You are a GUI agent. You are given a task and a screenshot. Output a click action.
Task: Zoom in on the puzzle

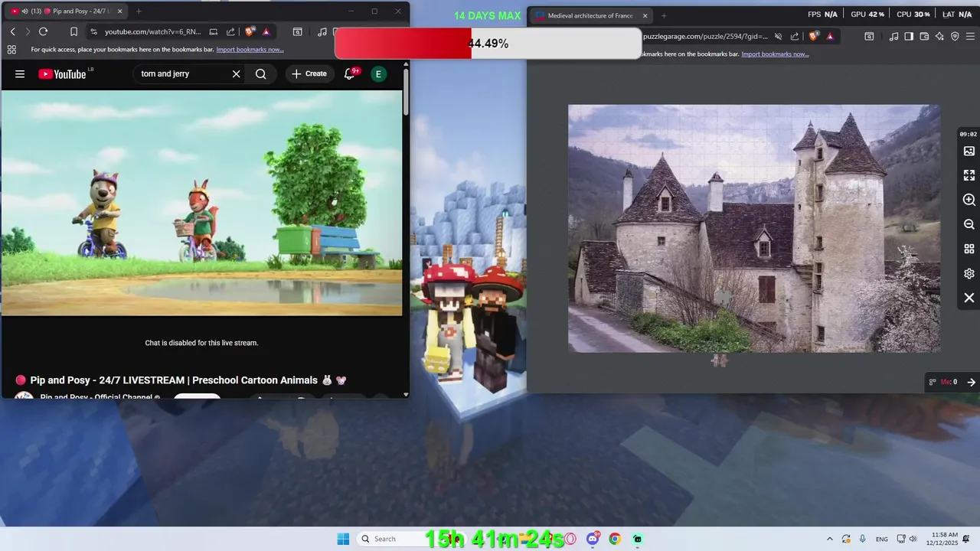point(969,200)
